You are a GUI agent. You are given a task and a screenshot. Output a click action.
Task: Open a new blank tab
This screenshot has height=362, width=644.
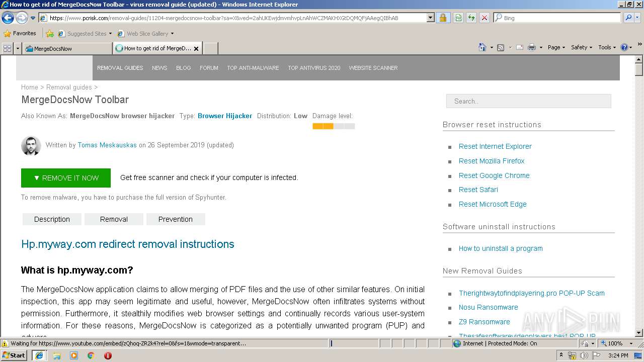click(x=210, y=48)
